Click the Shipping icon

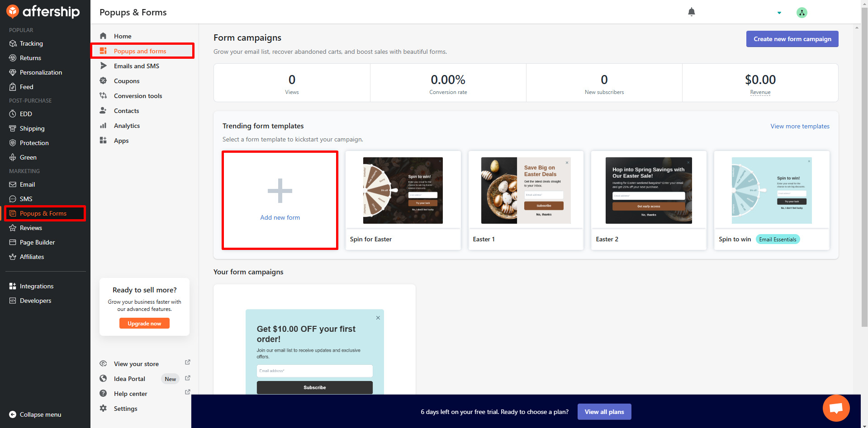13,128
